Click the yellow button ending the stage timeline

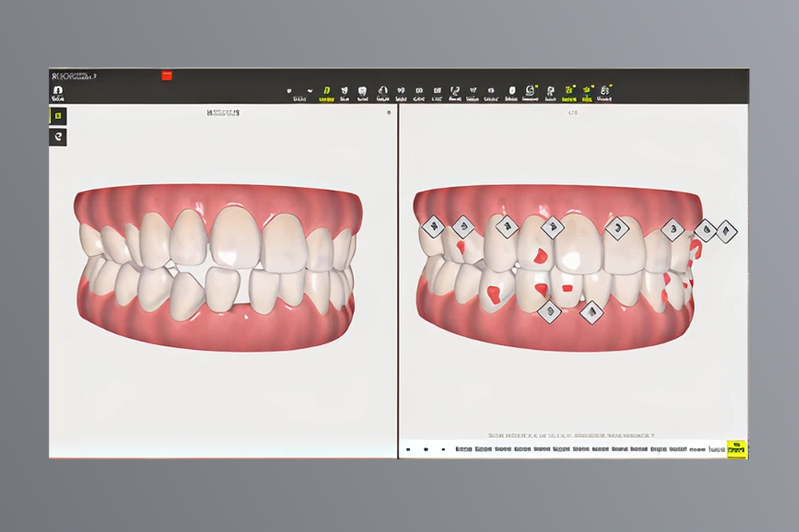coord(737,450)
